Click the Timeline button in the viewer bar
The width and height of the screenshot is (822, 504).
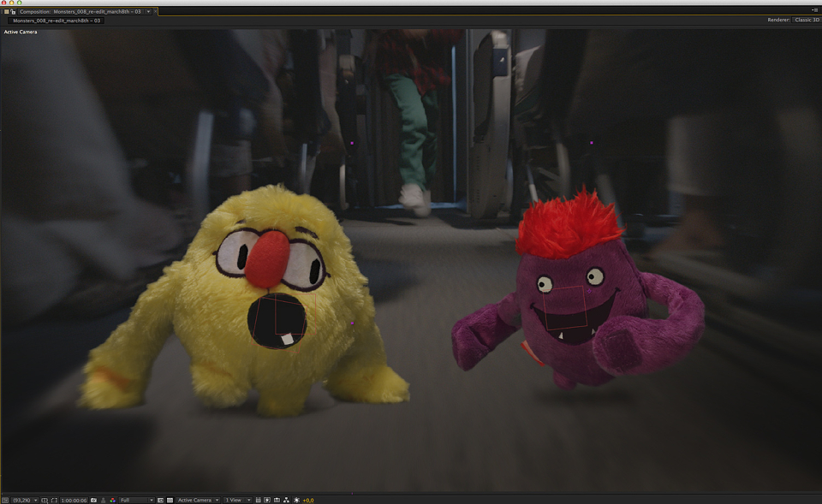click(x=277, y=501)
